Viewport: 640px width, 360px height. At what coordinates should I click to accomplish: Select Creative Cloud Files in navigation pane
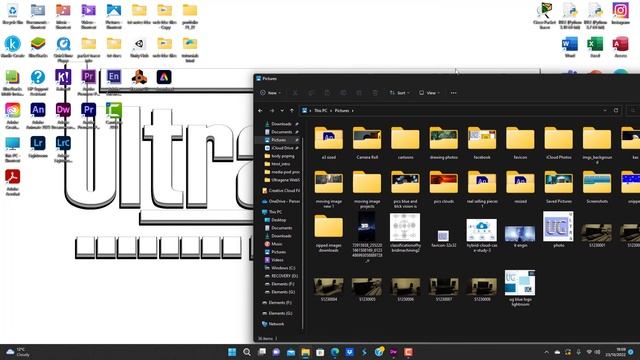[281, 191]
